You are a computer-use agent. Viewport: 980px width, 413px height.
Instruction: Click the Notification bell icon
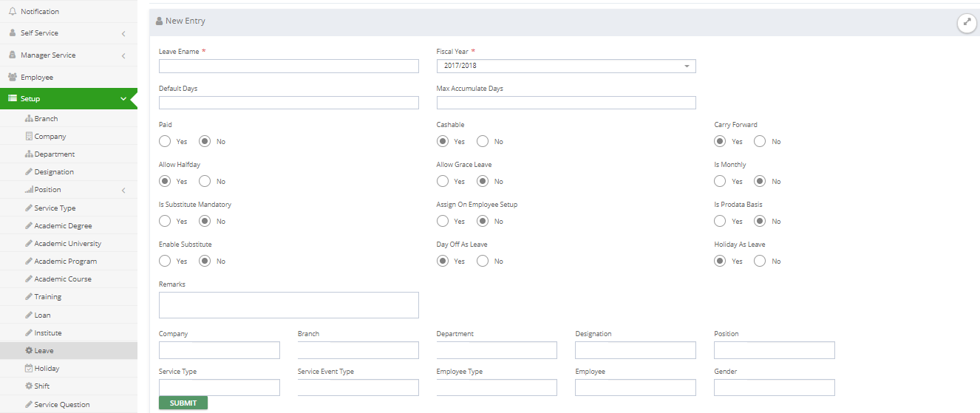coord(12,12)
